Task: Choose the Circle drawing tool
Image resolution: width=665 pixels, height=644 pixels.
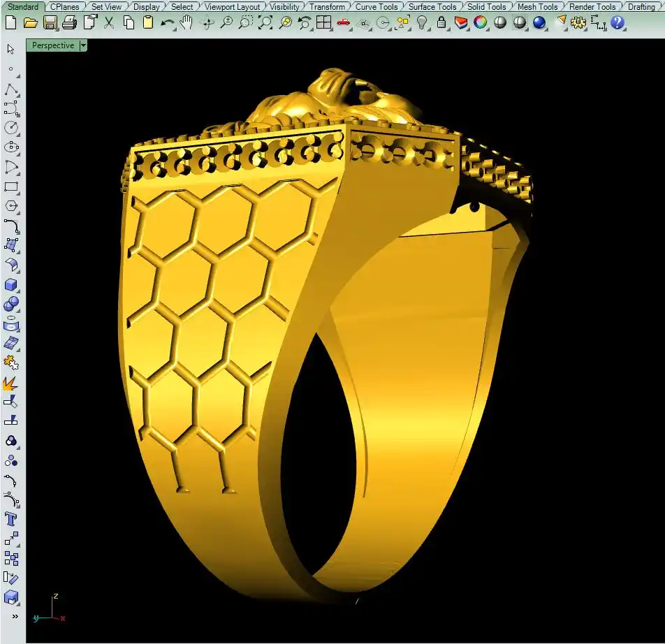Action: point(11,128)
